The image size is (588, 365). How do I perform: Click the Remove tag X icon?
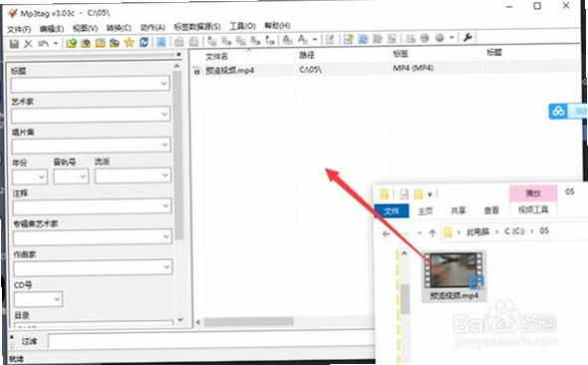click(28, 44)
